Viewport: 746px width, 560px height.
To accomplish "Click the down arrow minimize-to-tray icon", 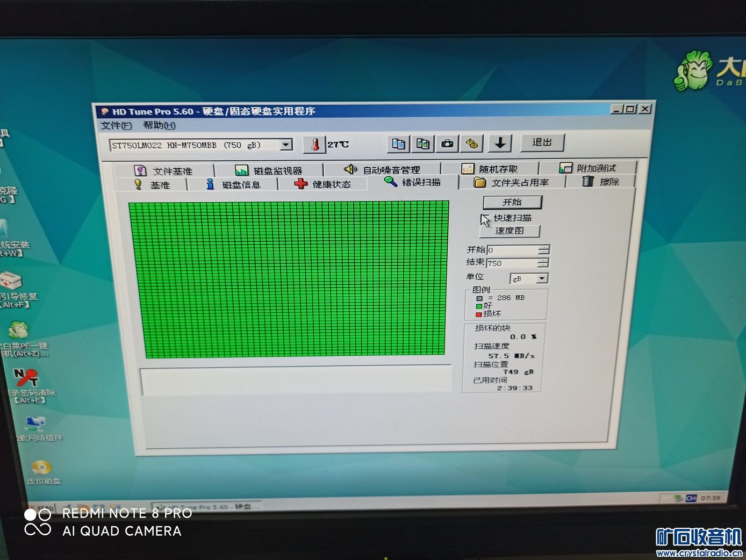I will pos(500,143).
